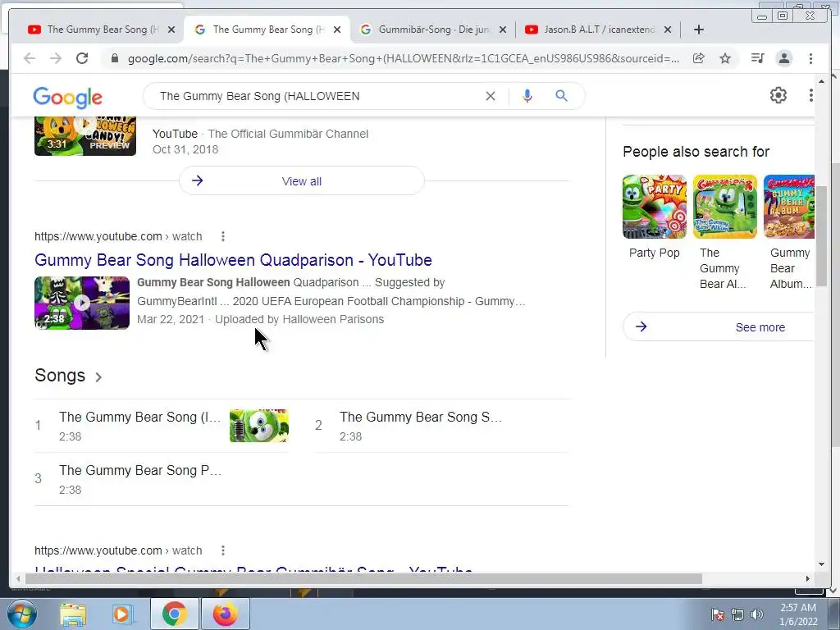Close the Gummibär-Song tab

tap(503, 30)
